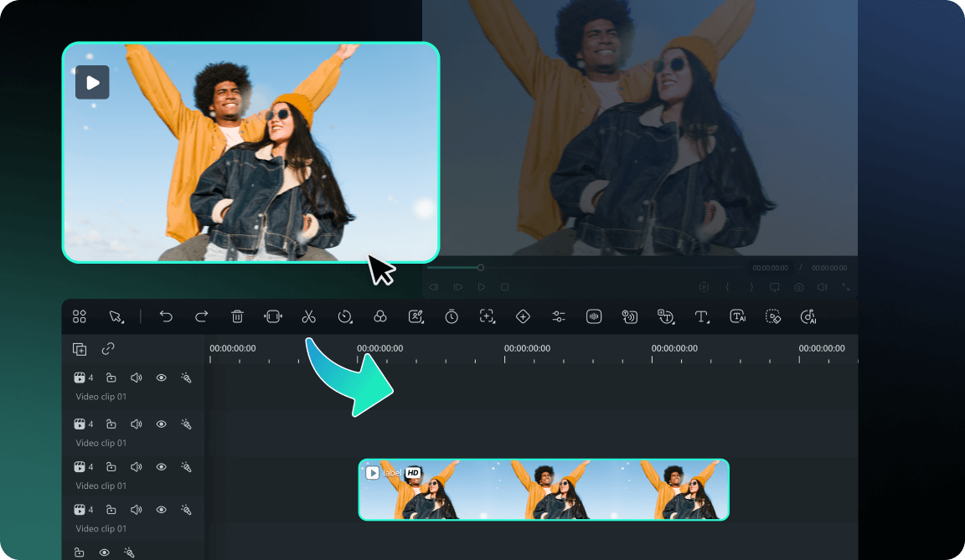Select the audio waveform tool
Image resolution: width=965 pixels, height=560 pixels.
click(x=594, y=316)
